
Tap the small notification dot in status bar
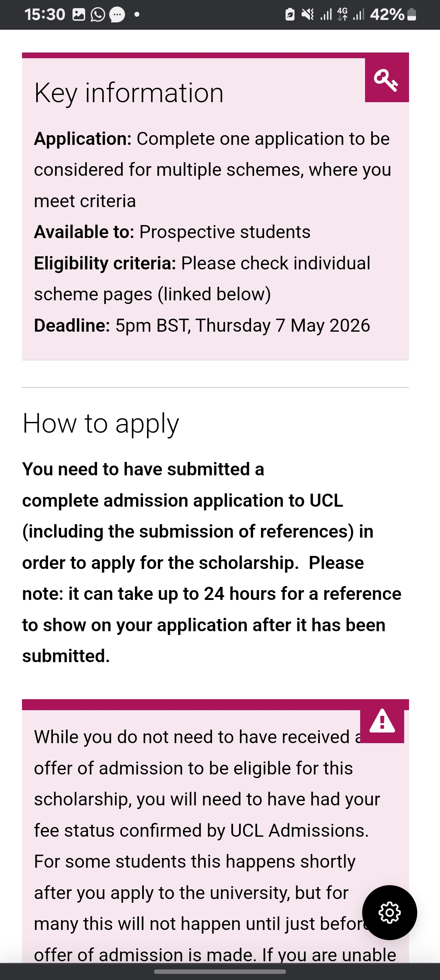[137, 15]
